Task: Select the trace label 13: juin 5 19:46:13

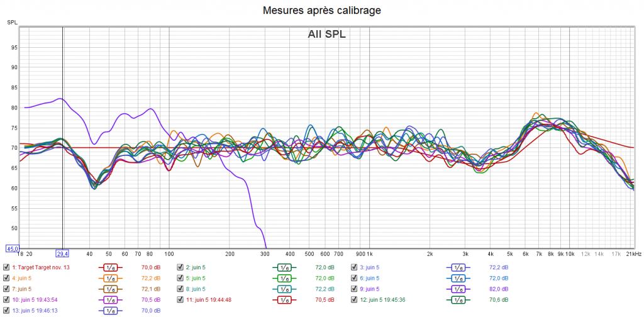Action: [x=35, y=311]
